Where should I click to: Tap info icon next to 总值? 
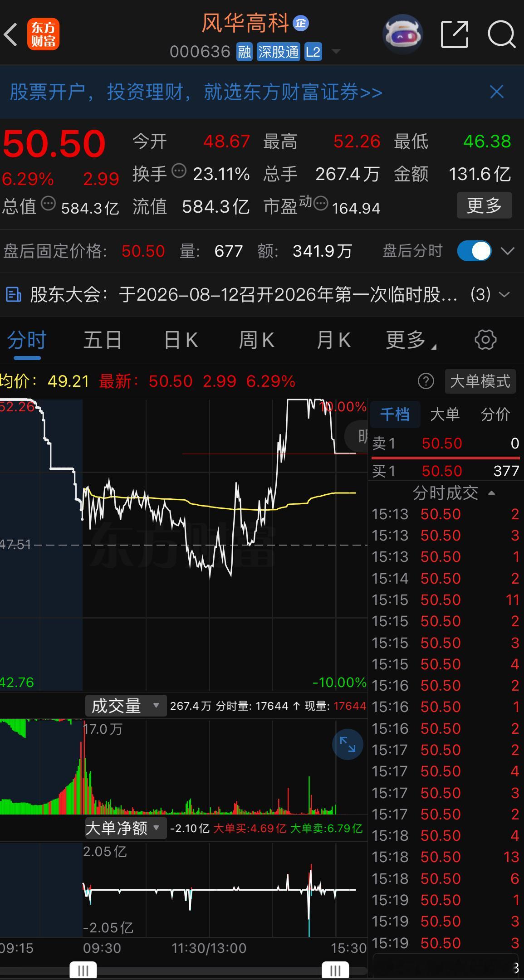49,204
